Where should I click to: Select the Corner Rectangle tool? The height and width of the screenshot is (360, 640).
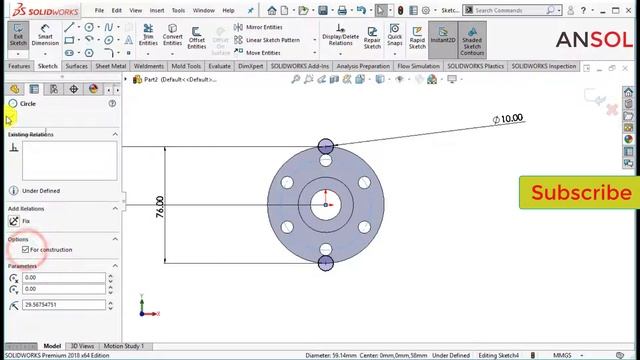coord(69,40)
